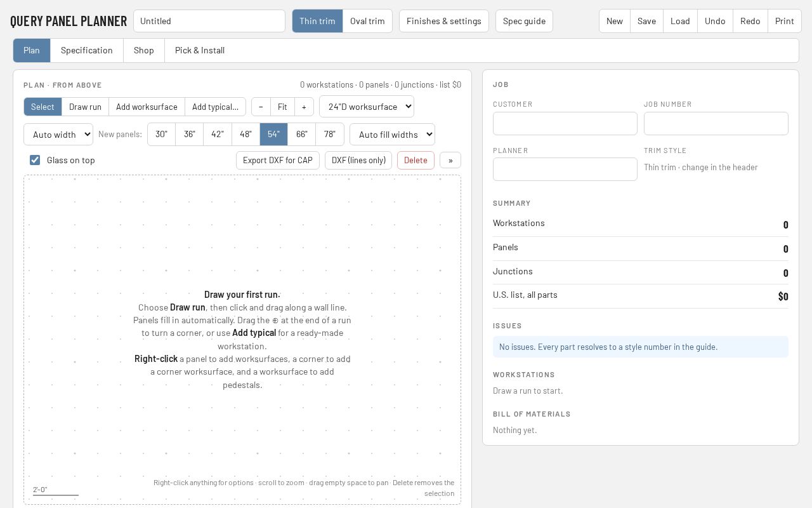
Task: Save the current plan
Action: [x=646, y=21]
